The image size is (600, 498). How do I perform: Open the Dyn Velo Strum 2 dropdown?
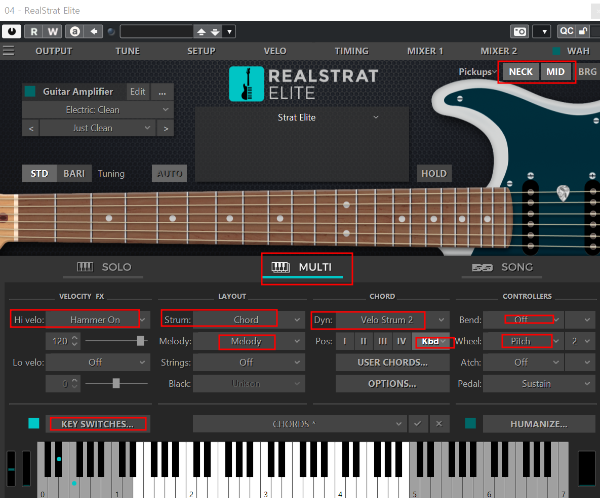[393, 320]
